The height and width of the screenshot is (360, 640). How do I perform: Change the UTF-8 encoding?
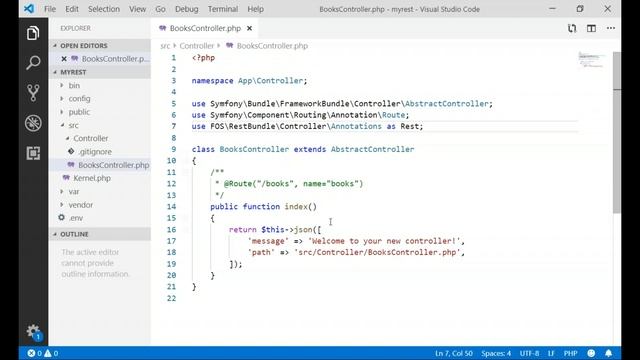(x=529, y=353)
